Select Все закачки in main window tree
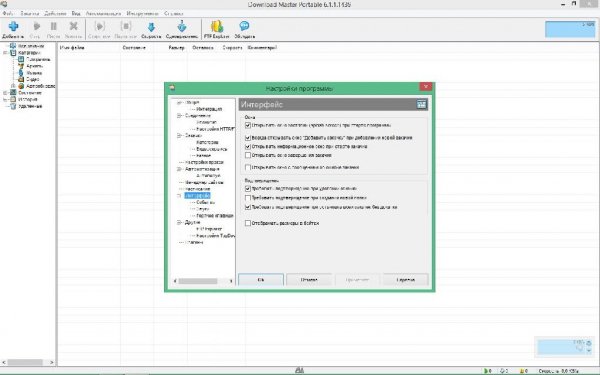This screenshot has width=600, height=375. (x=31, y=46)
